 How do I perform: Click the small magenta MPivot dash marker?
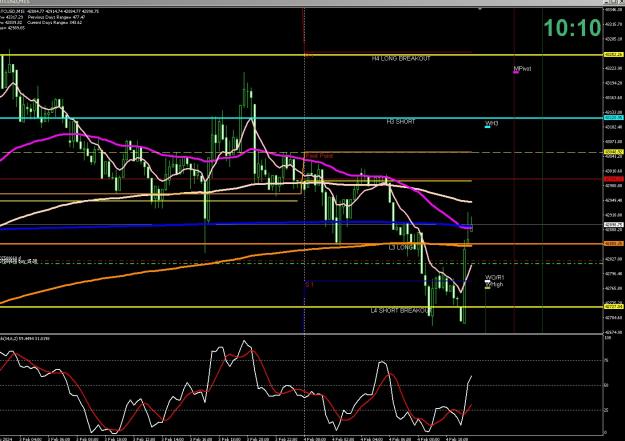click(516, 73)
